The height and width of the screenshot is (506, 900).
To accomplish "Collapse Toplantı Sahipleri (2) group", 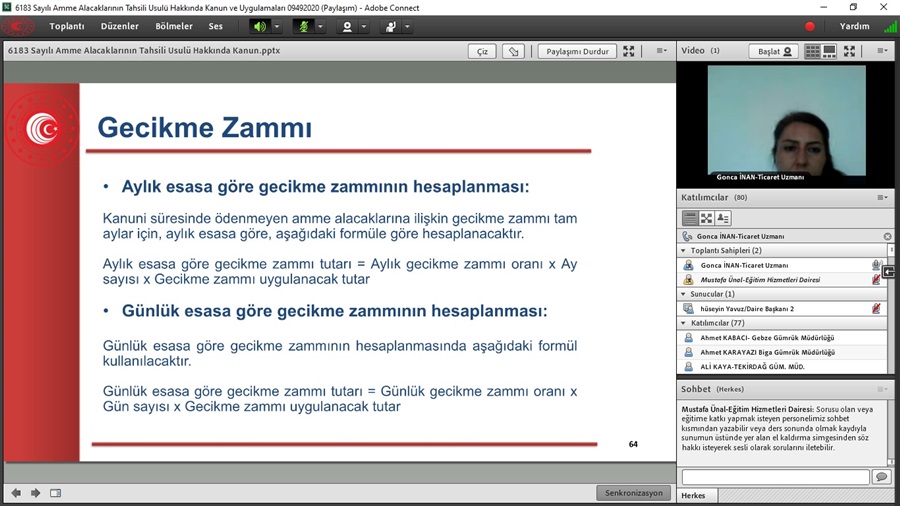I will (x=683, y=251).
